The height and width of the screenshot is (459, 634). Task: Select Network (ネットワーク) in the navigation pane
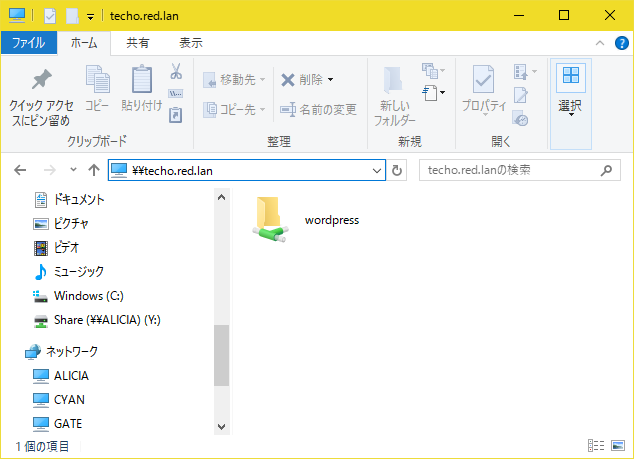[x=61, y=351]
